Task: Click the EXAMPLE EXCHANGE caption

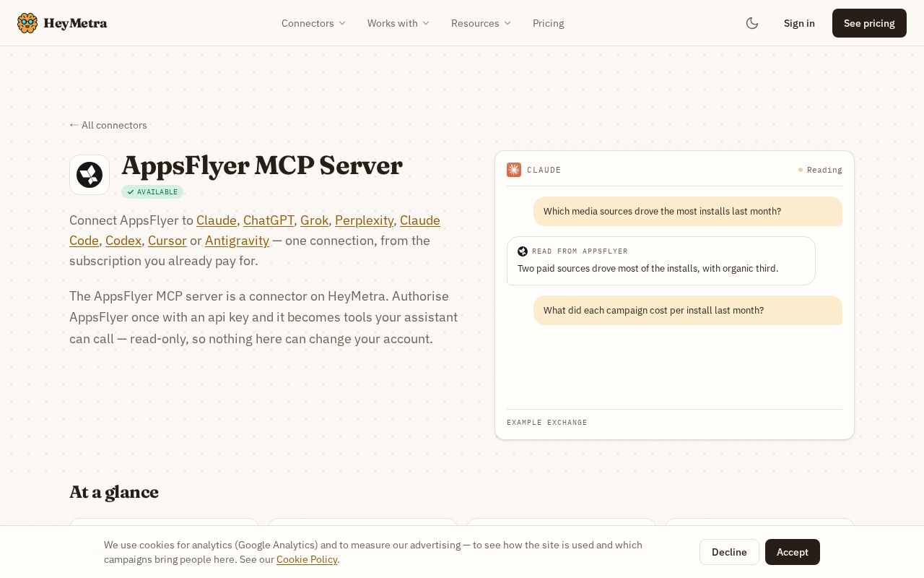Action: pyautogui.click(x=547, y=423)
